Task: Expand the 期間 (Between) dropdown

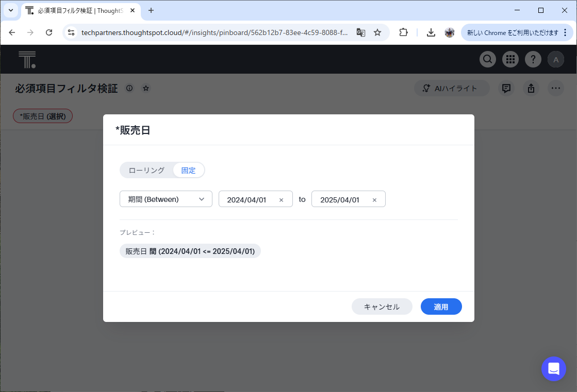Action: (166, 199)
